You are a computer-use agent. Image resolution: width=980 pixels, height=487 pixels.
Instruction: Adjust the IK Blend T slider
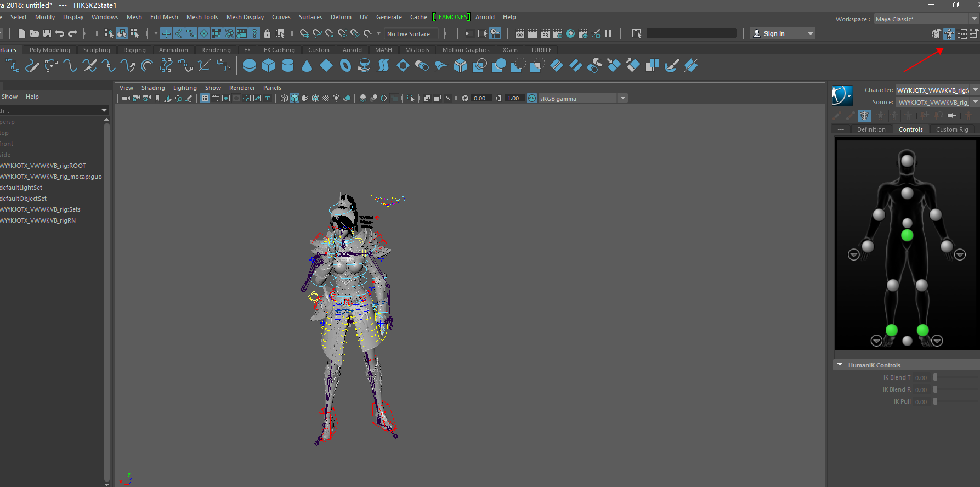click(936, 377)
